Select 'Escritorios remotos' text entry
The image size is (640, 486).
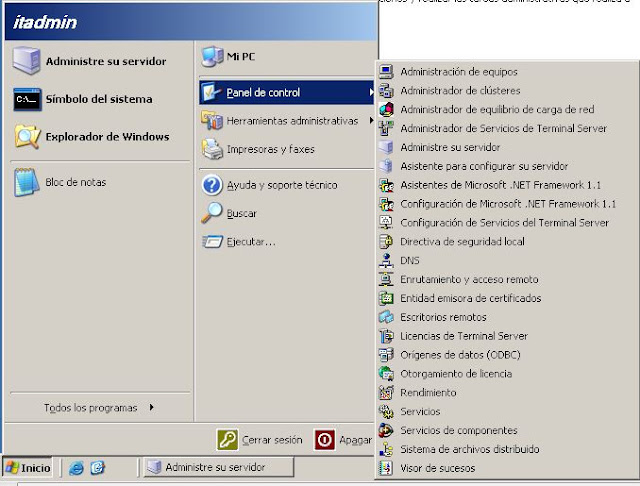coord(443,317)
